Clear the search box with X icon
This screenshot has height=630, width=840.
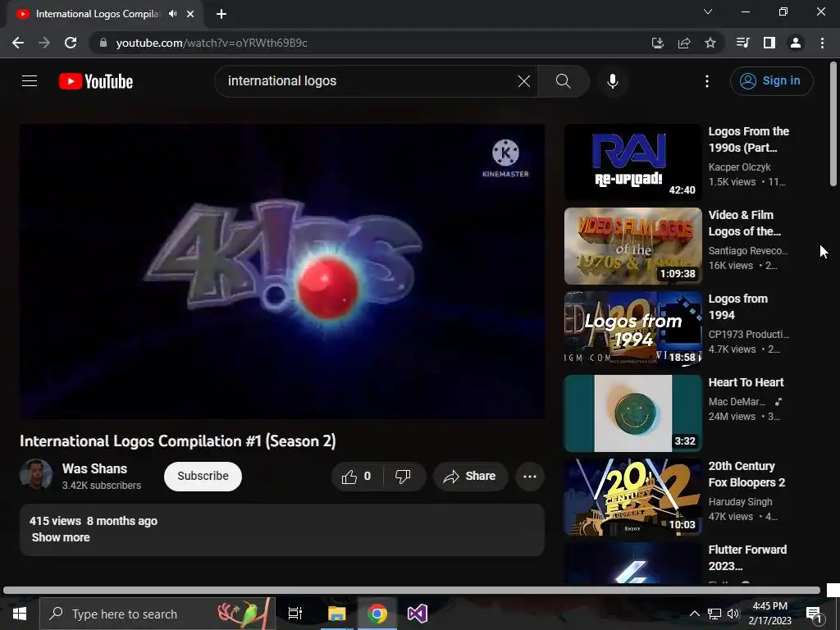(524, 81)
